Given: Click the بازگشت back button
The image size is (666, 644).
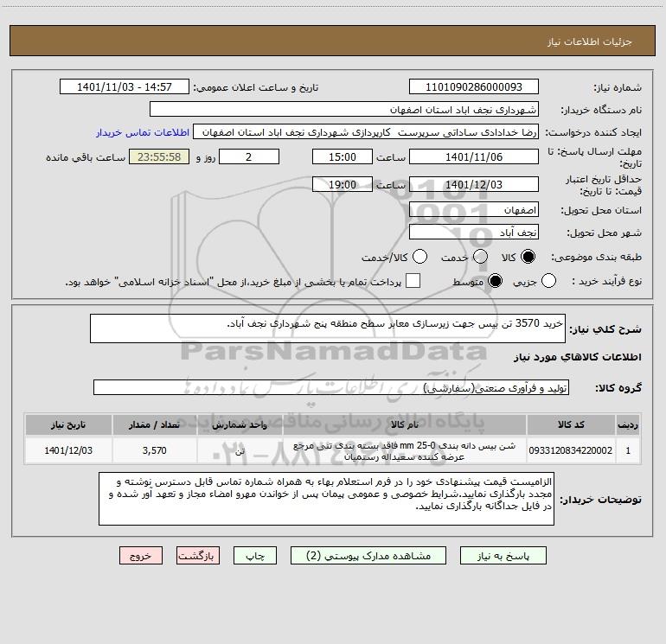Looking at the screenshot, I should point(198,556).
